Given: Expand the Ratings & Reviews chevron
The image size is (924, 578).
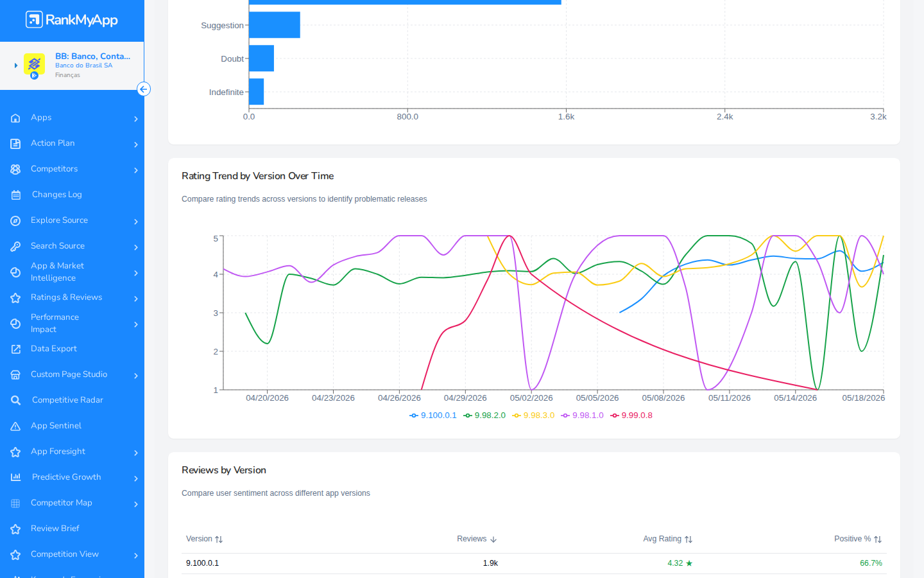Looking at the screenshot, I should point(136,299).
